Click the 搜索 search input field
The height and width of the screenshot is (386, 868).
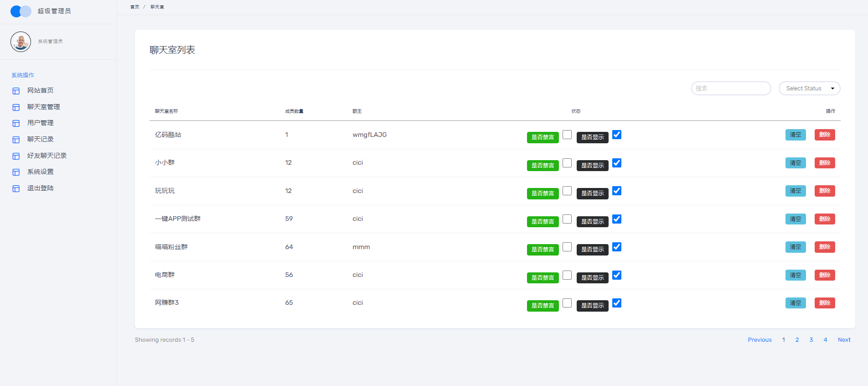(x=731, y=89)
